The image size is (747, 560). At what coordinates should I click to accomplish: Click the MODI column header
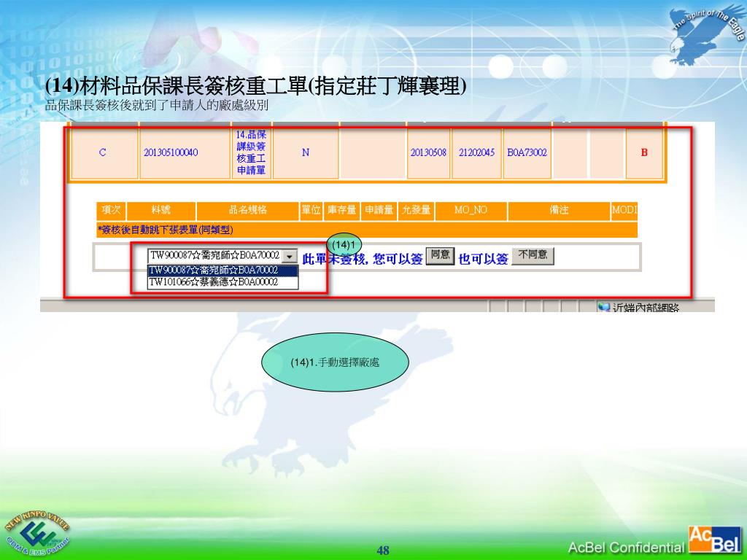point(624,210)
